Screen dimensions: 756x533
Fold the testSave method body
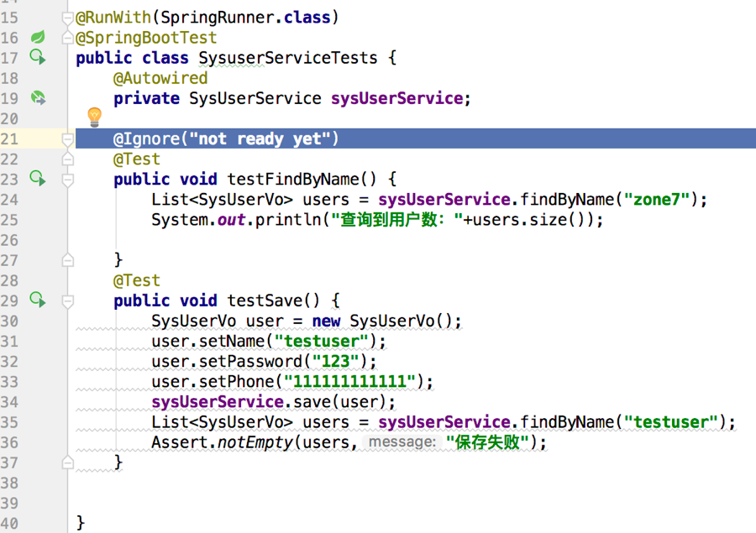click(68, 300)
